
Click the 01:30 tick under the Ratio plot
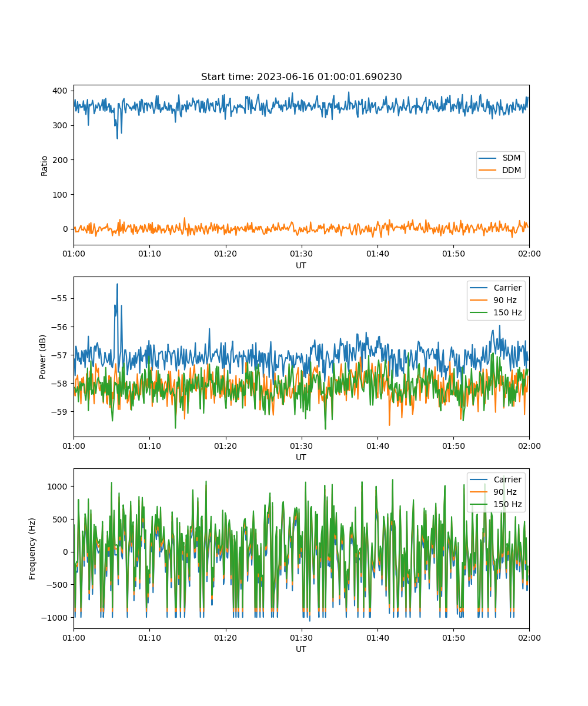301,254
